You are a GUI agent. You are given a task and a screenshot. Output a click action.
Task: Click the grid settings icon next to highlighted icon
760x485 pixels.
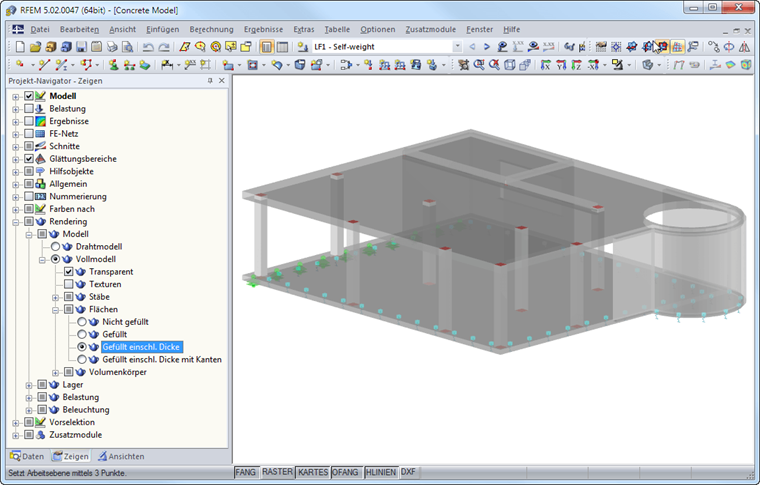678,47
